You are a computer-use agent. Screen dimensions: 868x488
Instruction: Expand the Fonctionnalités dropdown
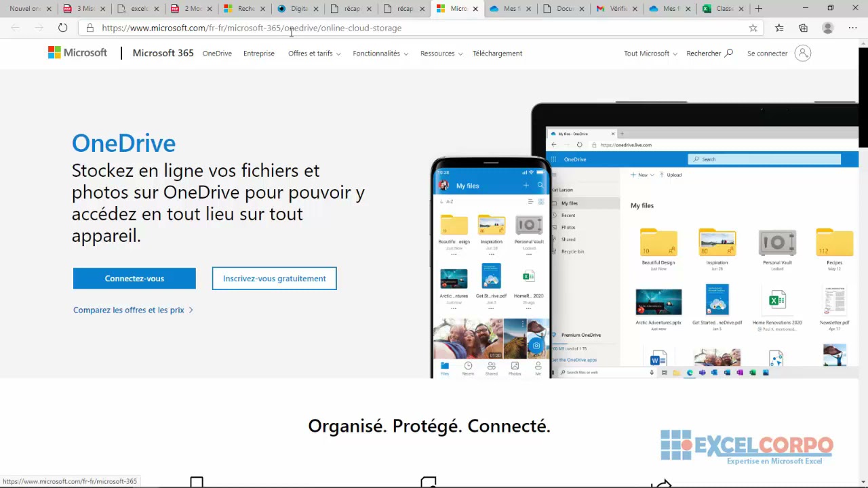(380, 54)
